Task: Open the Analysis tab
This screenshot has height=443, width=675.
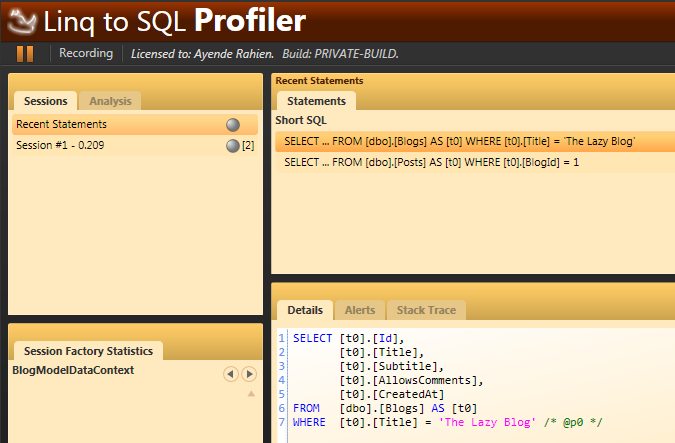Action: click(x=110, y=101)
